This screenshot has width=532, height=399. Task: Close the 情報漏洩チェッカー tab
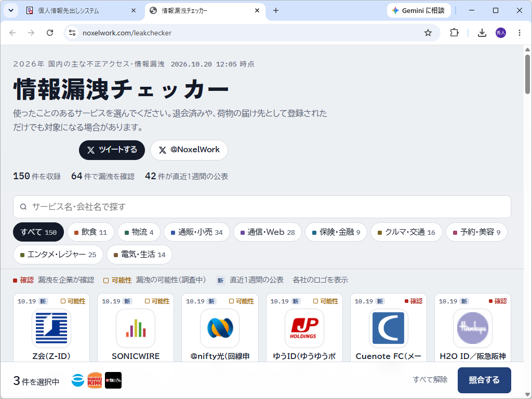[x=257, y=10]
